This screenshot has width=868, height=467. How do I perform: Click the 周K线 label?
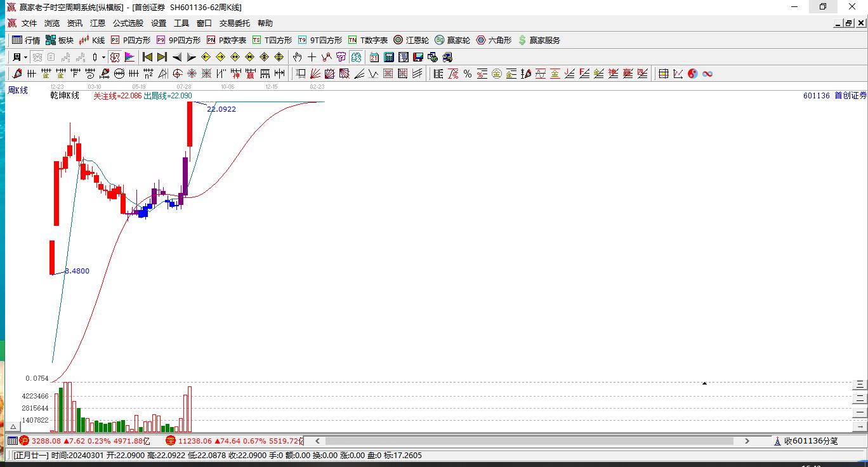coord(18,91)
